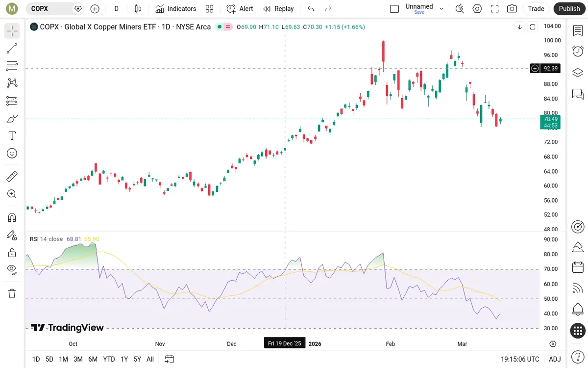
Task: Select the YTD date range
Action: point(109,359)
